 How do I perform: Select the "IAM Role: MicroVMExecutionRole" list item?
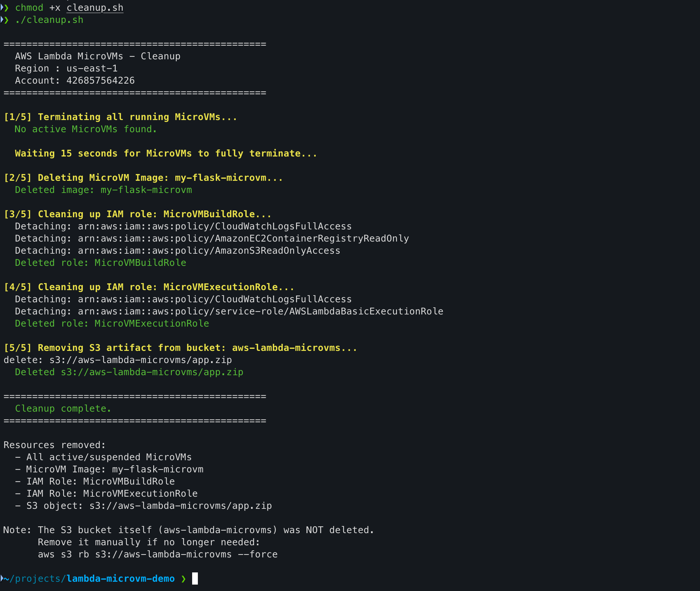tap(106, 493)
